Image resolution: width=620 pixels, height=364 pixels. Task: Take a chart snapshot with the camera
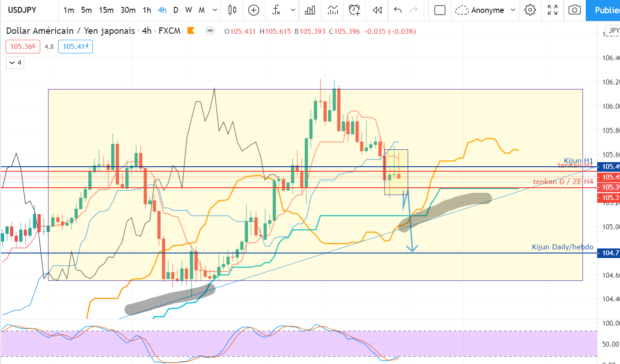point(575,10)
